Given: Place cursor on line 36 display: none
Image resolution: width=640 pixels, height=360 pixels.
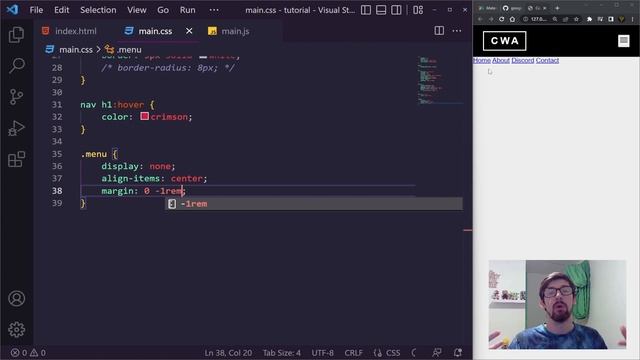Looking at the screenshot, I should point(138,166).
